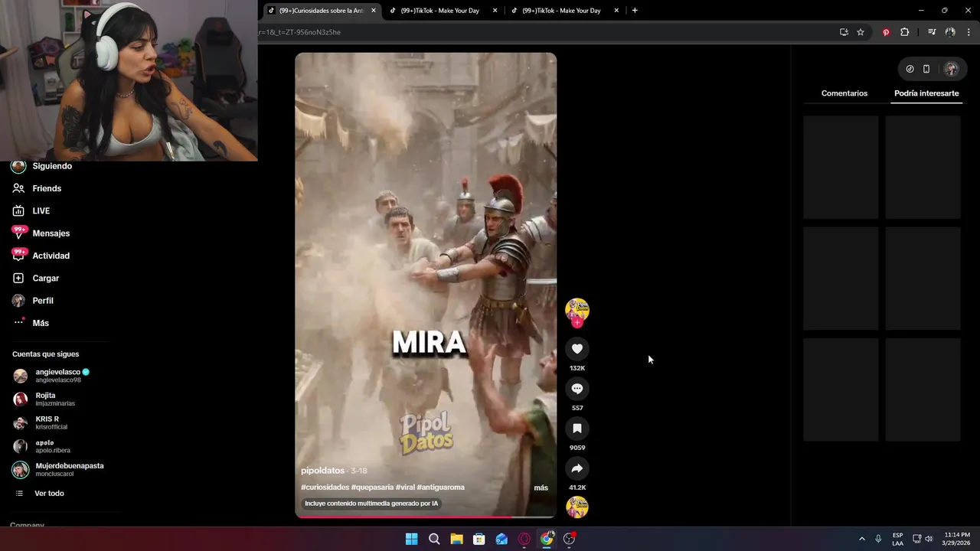Click the #quepasaria hashtag
Screen dimensions: 980x551
coord(372,487)
